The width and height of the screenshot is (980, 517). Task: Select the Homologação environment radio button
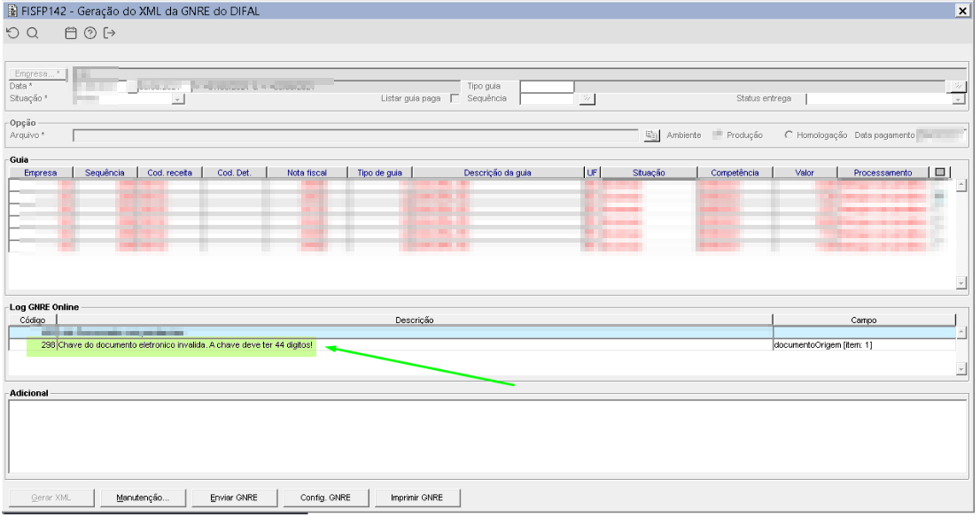point(789,135)
